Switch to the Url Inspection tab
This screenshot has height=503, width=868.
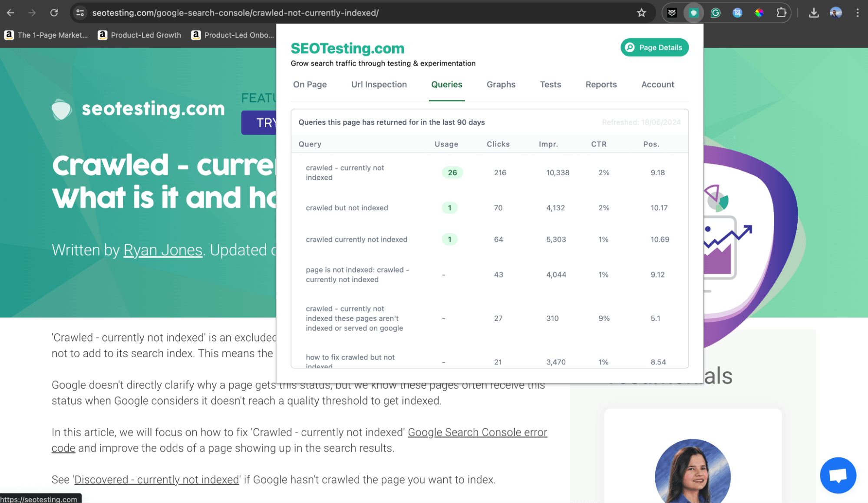coord(379,84)
